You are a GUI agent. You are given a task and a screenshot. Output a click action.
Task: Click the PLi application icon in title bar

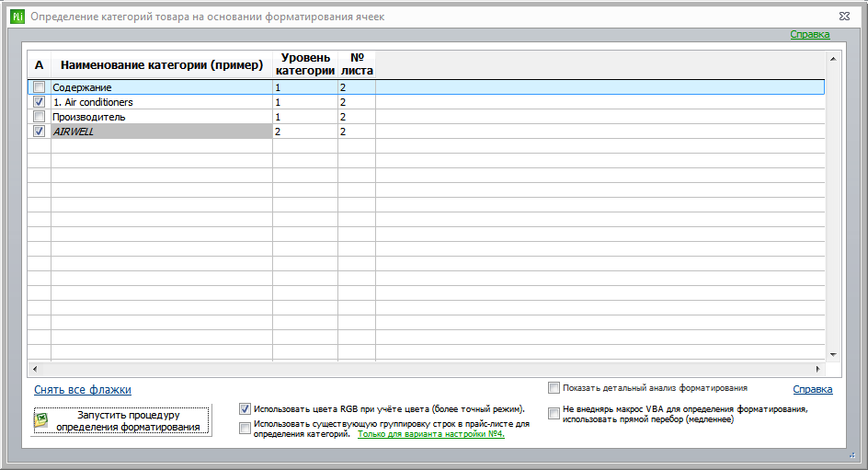17,17
